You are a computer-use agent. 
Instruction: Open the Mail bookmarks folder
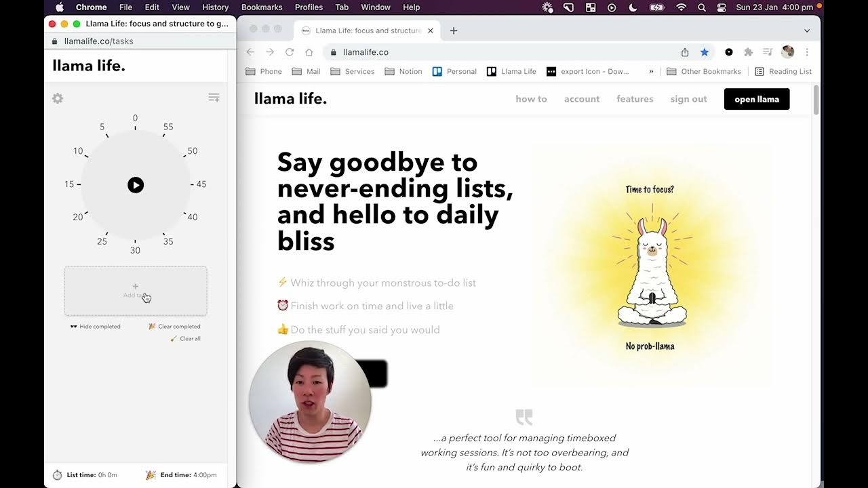pos(306,71)
